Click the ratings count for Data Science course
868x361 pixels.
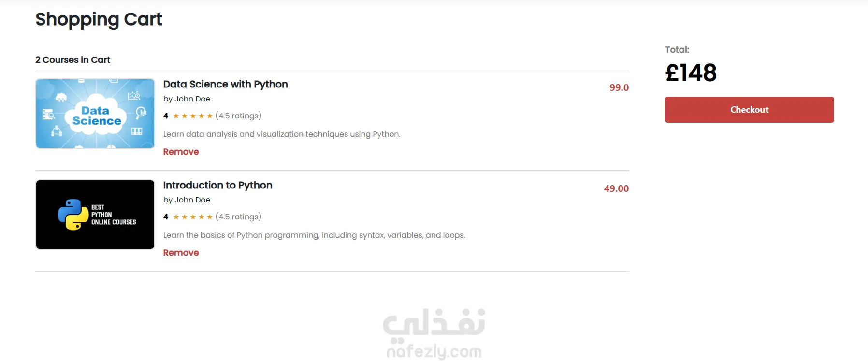click(238, 116)
